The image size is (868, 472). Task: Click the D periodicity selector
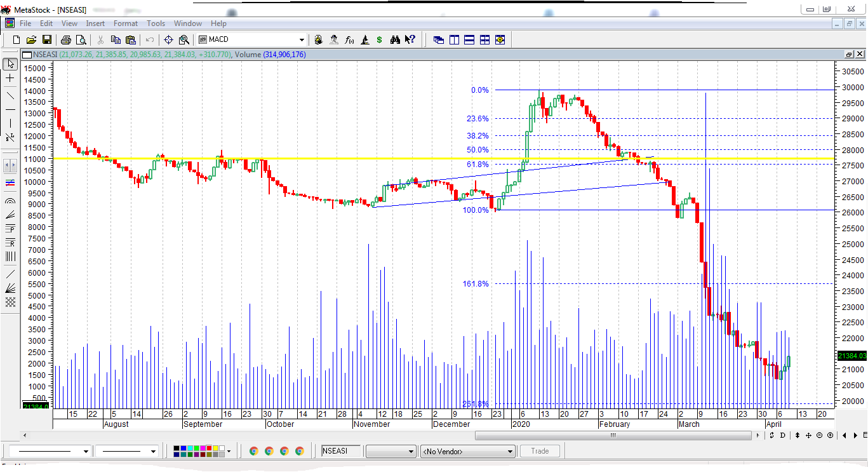pos(782,435)
